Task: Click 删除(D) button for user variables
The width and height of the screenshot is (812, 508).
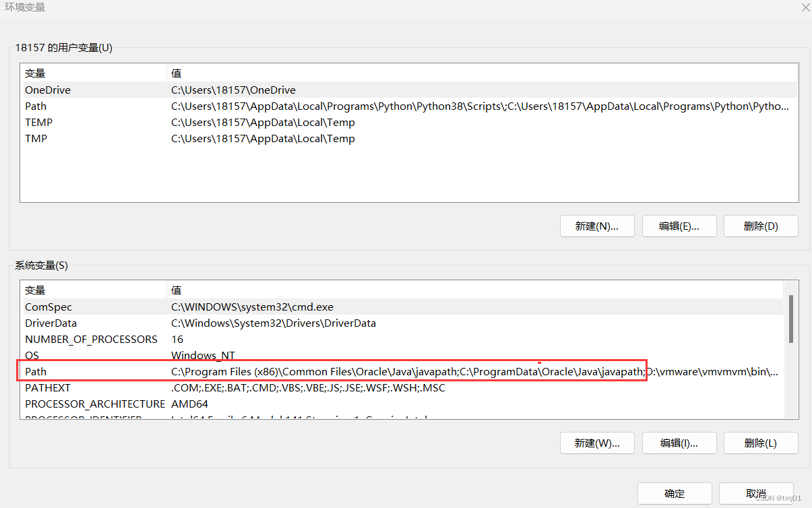Action: click(761, 226)
